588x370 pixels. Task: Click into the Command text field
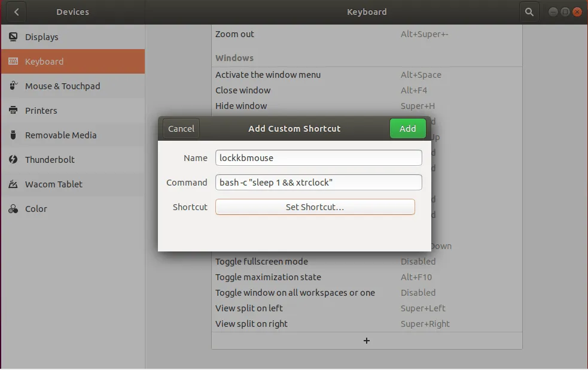click(x=318, y=183)
